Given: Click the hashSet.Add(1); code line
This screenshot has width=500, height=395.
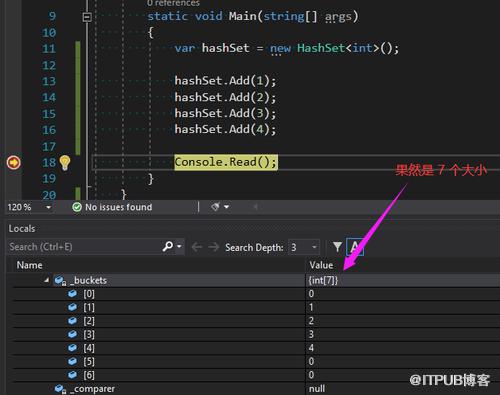Looking at the screenshot, I should (225, 81).
